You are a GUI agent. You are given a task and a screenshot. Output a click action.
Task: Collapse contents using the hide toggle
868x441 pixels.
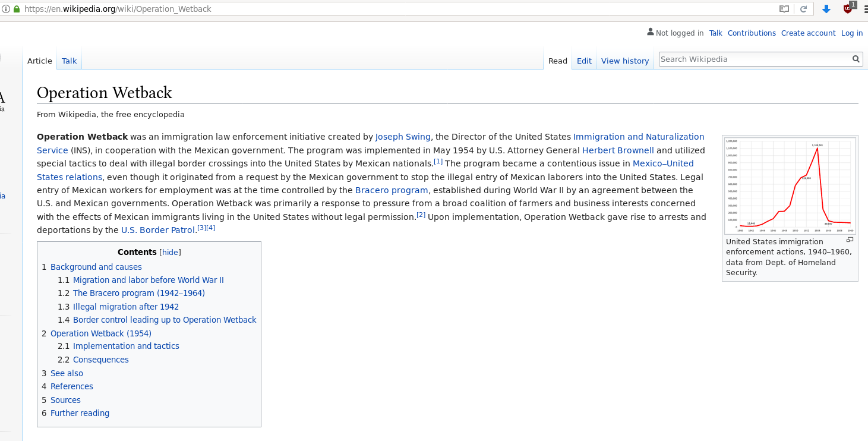click(171, 252)
